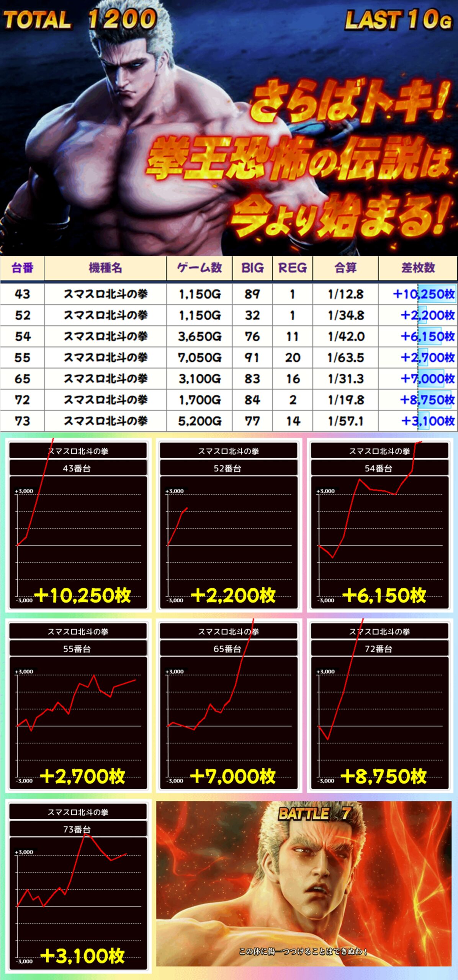This screenshot has width=458, height=980.
Task: Click the 7,050G game count cell
Action: point(200,358)
